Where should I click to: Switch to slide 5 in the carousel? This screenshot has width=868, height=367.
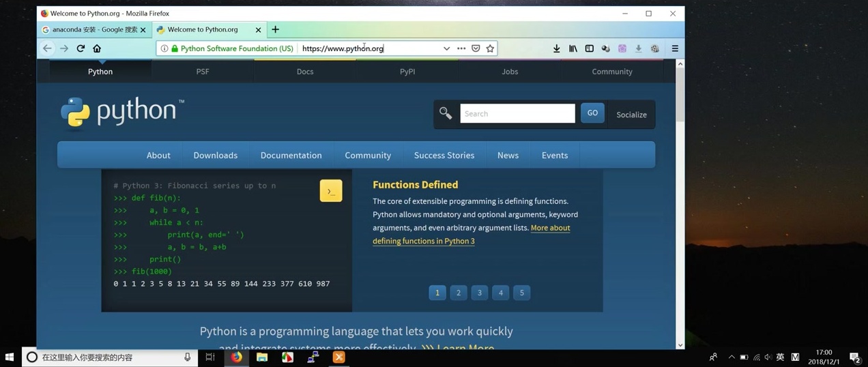click(522, 293)
